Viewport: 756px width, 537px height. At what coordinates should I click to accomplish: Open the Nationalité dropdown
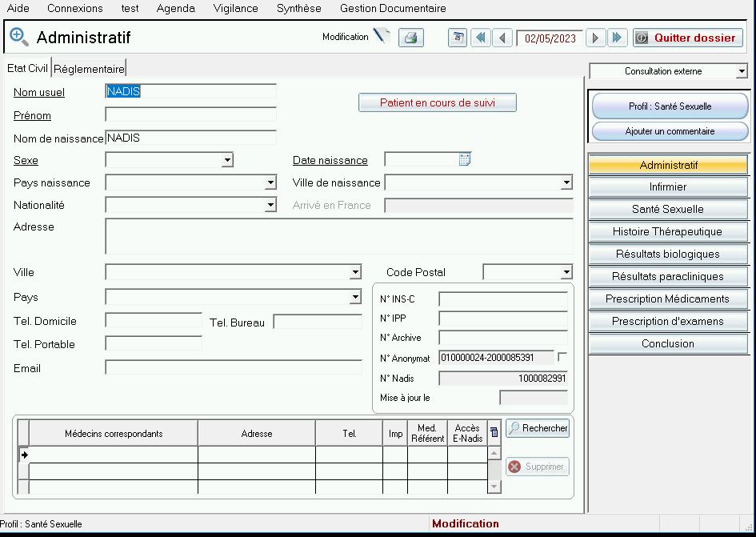270,205
